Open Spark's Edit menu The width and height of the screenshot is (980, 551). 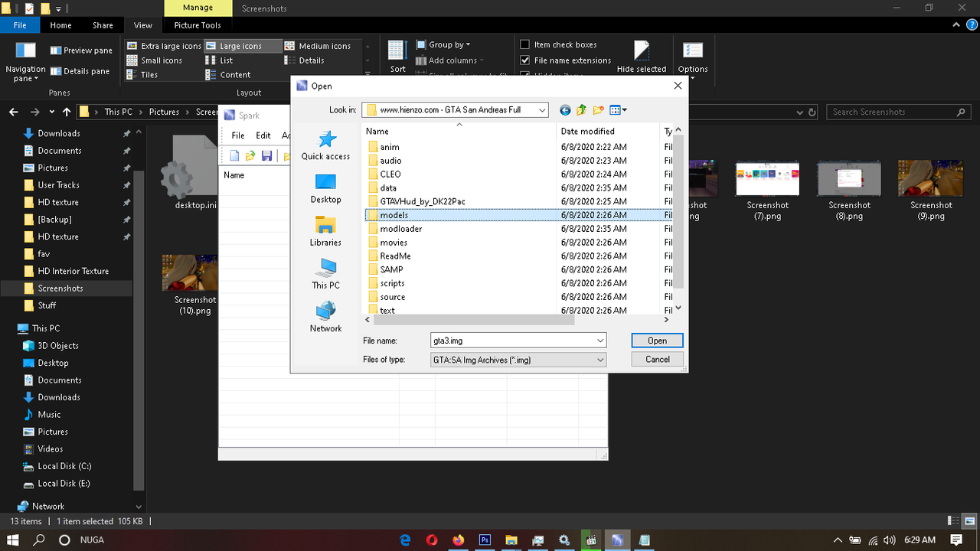(x=263, y=135)
